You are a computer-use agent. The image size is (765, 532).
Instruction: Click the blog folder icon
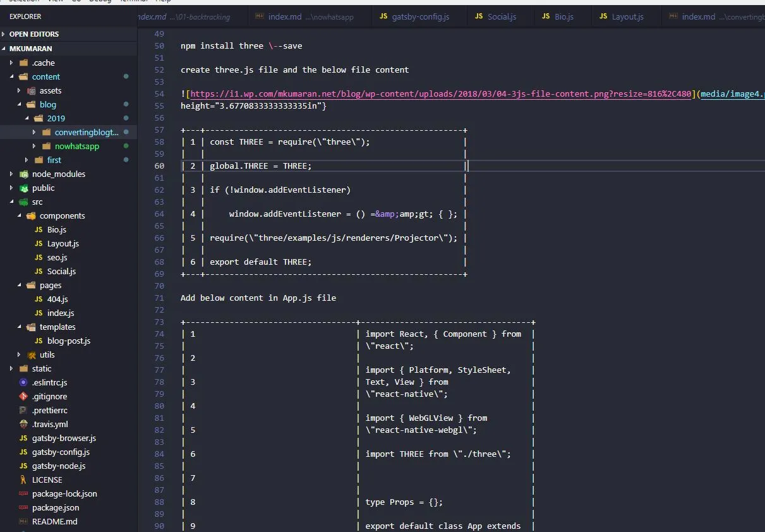tap(32, 104)
